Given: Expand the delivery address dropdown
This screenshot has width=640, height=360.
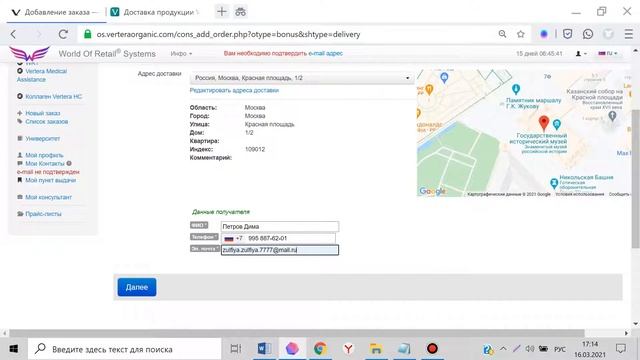Looking at the screenshot, I should click(301, 78).
